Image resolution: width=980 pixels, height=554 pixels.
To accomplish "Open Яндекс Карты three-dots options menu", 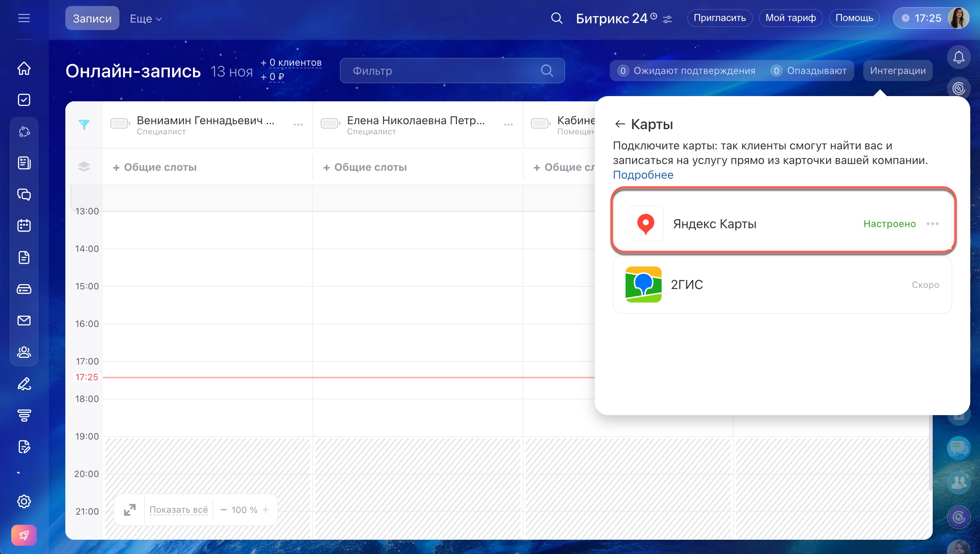I will coord(932,224).
